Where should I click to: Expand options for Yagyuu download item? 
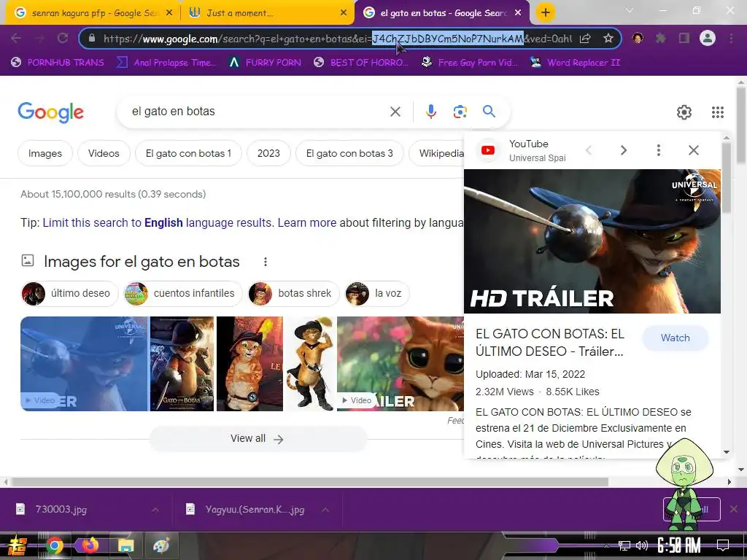point(325,510)
